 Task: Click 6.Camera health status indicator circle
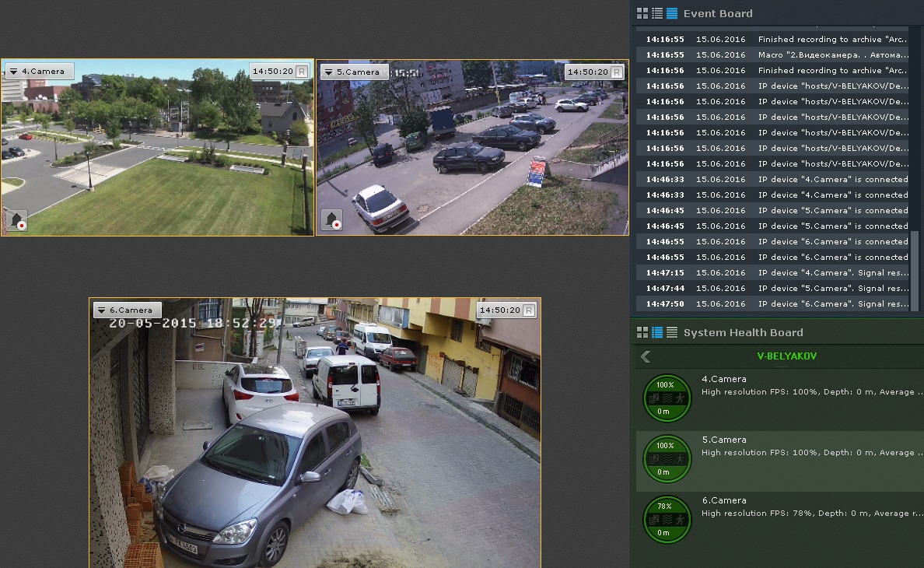pyautogui.click(x=667, y=520)
